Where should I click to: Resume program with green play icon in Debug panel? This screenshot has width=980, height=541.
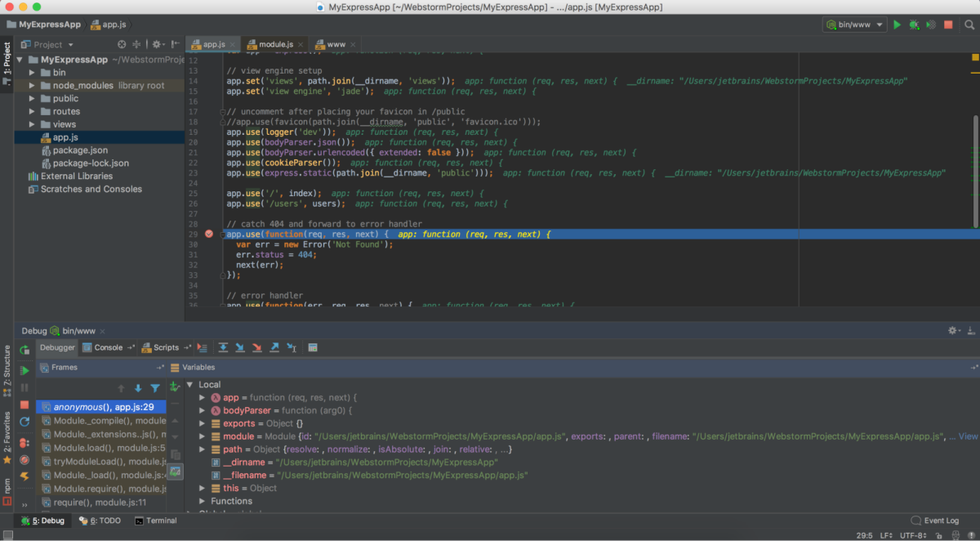pyautogui.click(x=24, y=370)
